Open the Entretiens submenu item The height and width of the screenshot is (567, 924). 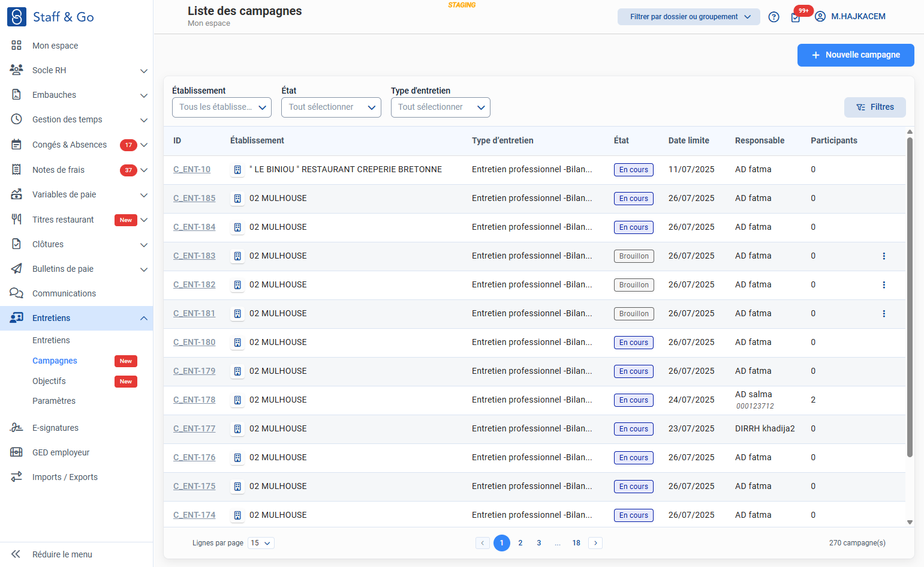pos(51,340)
